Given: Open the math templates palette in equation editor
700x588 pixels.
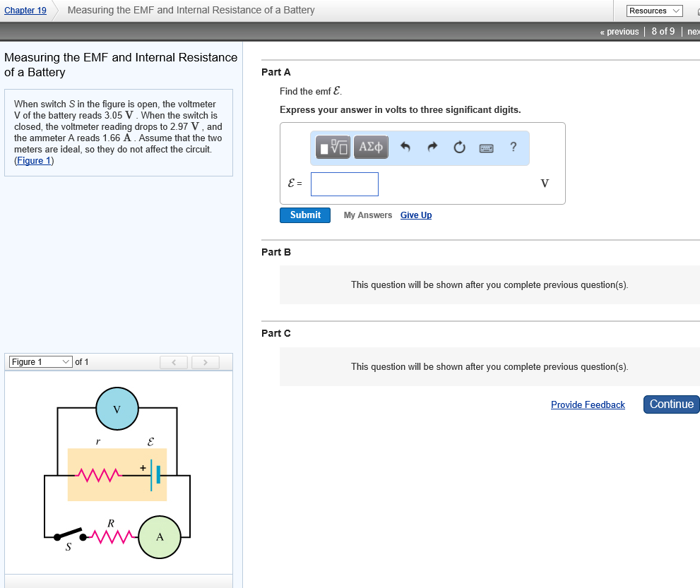Looking at the screenshot, I should pos(332,148).
